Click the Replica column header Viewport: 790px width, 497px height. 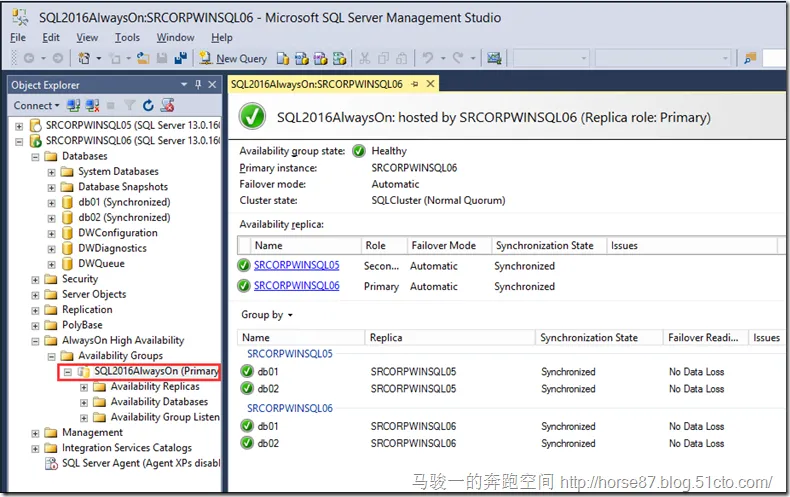coord(449,338)
